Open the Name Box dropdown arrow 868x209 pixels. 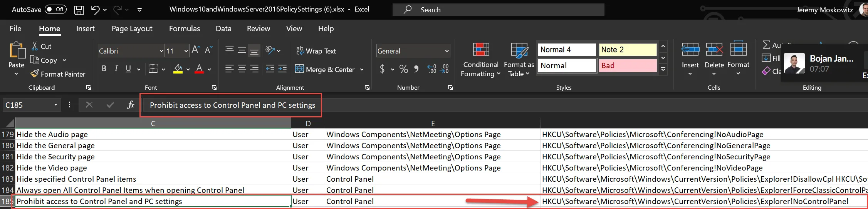[x=55, y=105]
